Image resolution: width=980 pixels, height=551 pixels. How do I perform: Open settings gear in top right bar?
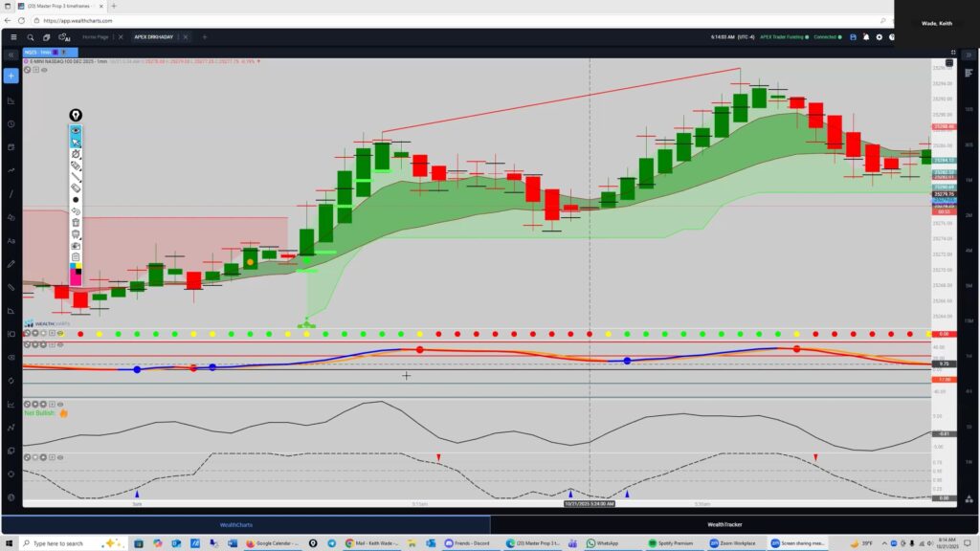(879, 37)
